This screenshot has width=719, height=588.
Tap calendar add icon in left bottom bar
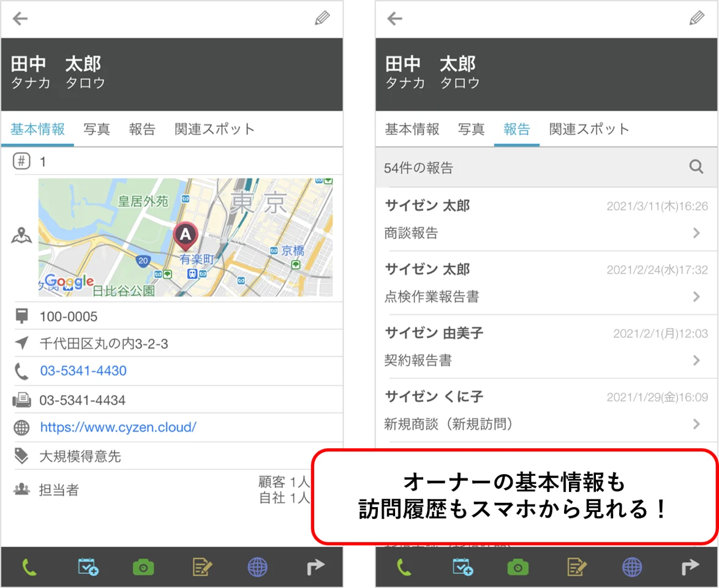[x=88, y=567]
